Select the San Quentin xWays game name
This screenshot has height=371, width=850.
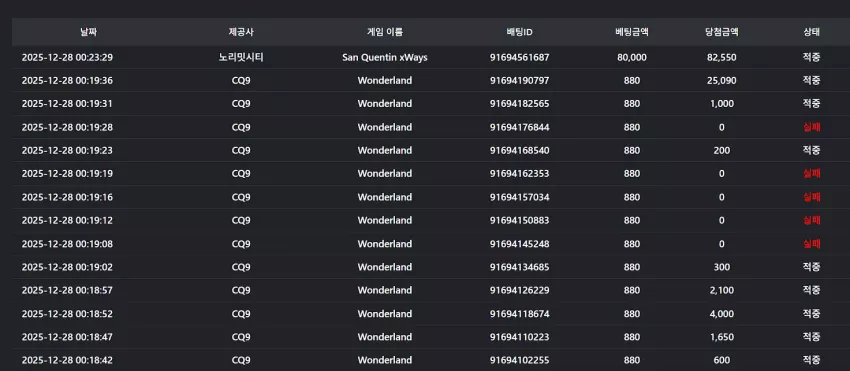(385, 57)
